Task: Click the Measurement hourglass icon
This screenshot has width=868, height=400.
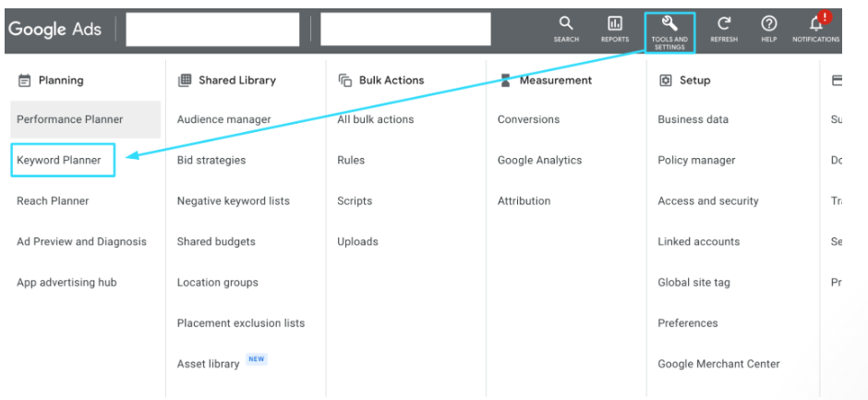Action: click(505, 80)
